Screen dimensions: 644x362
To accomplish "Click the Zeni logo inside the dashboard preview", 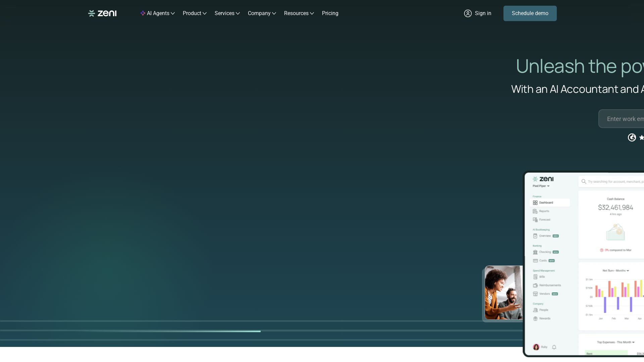I will coord(543,179).
